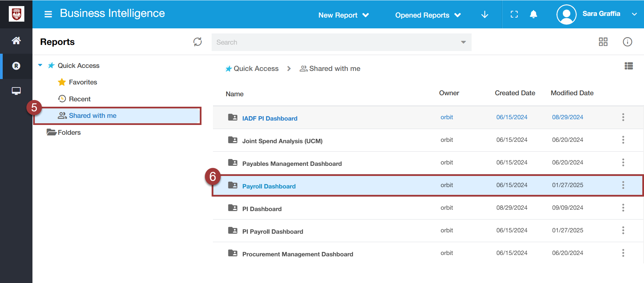This screenshot has width=644, height=283.
Task: Select Quick Access tree label
Action: point(78,66)
